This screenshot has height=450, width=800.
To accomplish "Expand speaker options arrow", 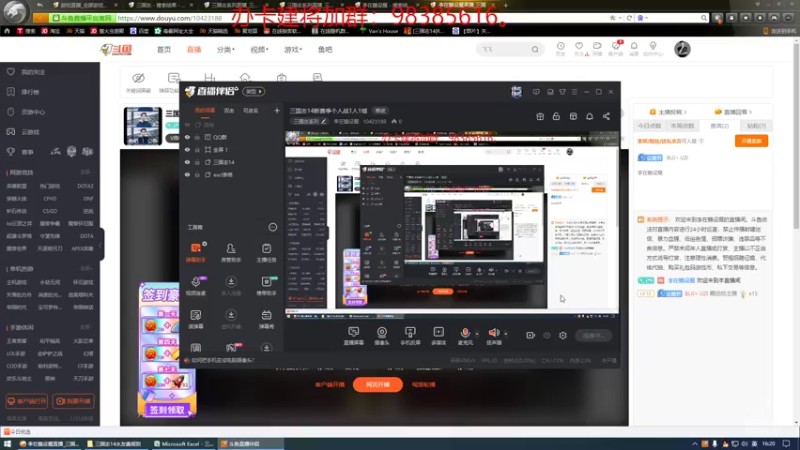I will pyautogui.click(x=506, y=334).
